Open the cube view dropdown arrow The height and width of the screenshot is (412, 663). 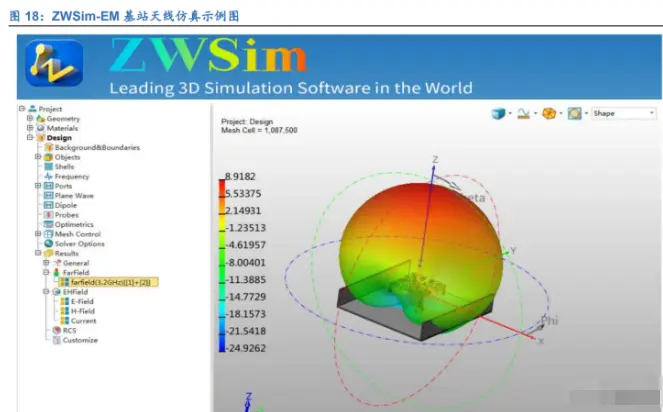pyautogui.click(x=510, y=113)
